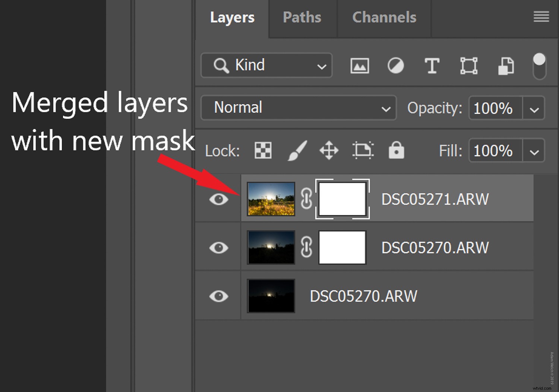Select the smart objects filter icon

coord(505,66)
